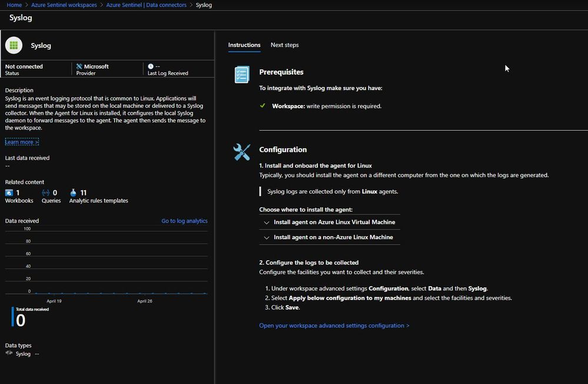Click the green Syslog connector tile icon

click(x=14, y=45)
